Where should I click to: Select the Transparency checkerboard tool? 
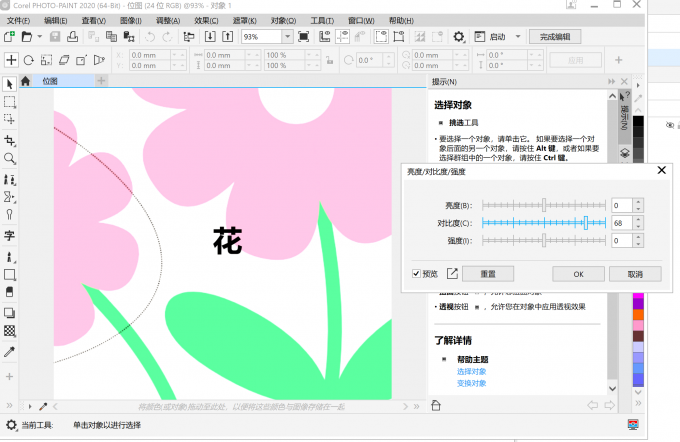(10, 331)
